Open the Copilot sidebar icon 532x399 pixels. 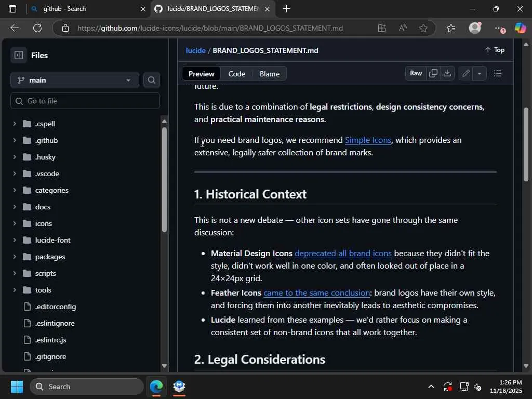(520, 28)
